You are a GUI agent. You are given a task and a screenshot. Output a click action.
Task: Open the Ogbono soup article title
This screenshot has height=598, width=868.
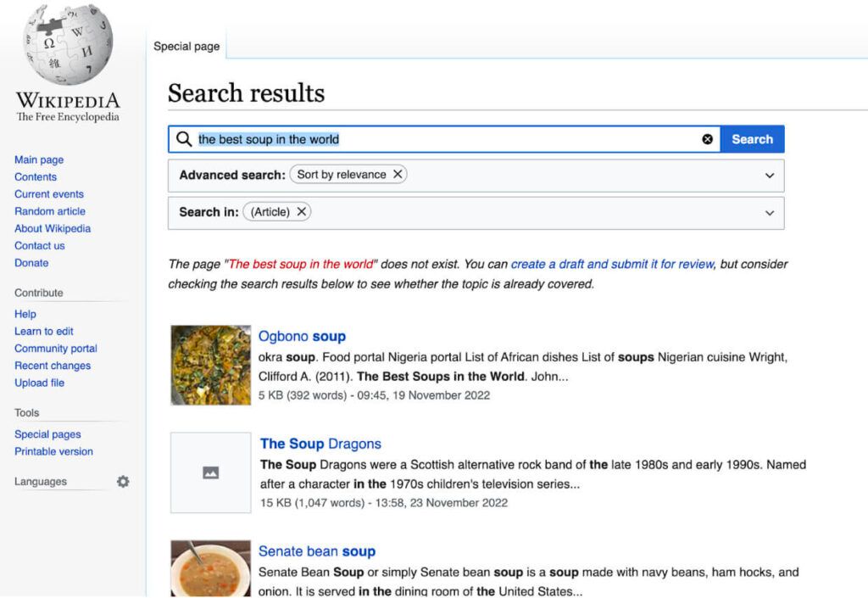[302, 336]
